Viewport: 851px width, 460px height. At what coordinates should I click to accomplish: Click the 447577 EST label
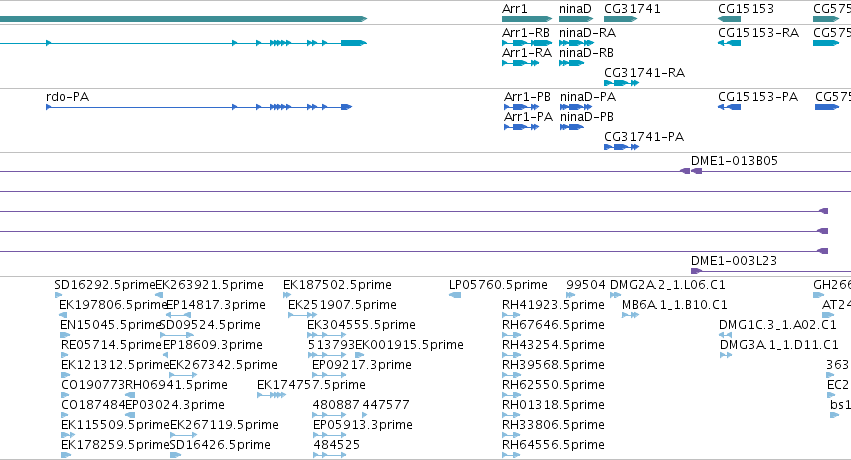pyautogui.click(x=386, y=405)
